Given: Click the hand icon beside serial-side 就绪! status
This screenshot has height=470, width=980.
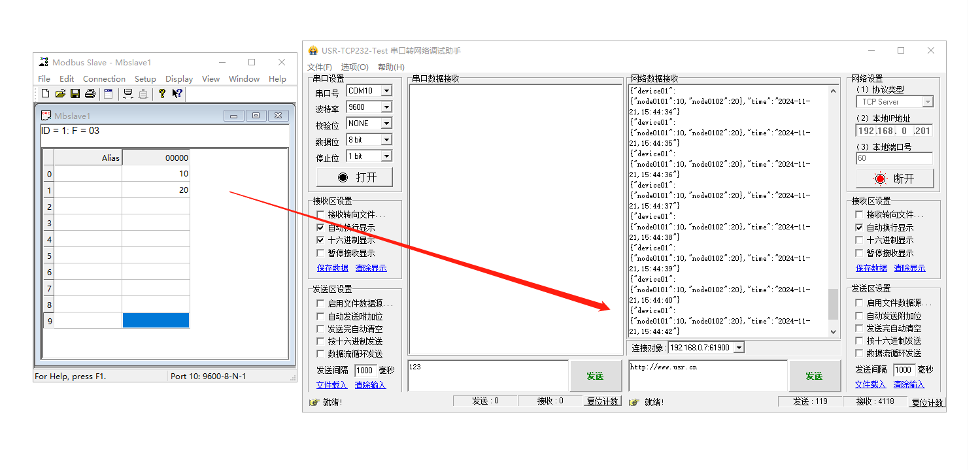Looking at the screenshot, I should (314, 402).
